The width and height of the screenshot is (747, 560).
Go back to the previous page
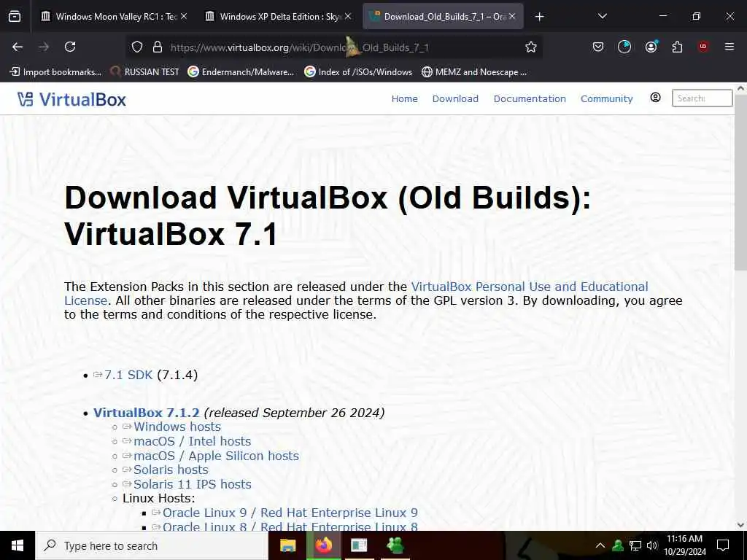(18, 47)
